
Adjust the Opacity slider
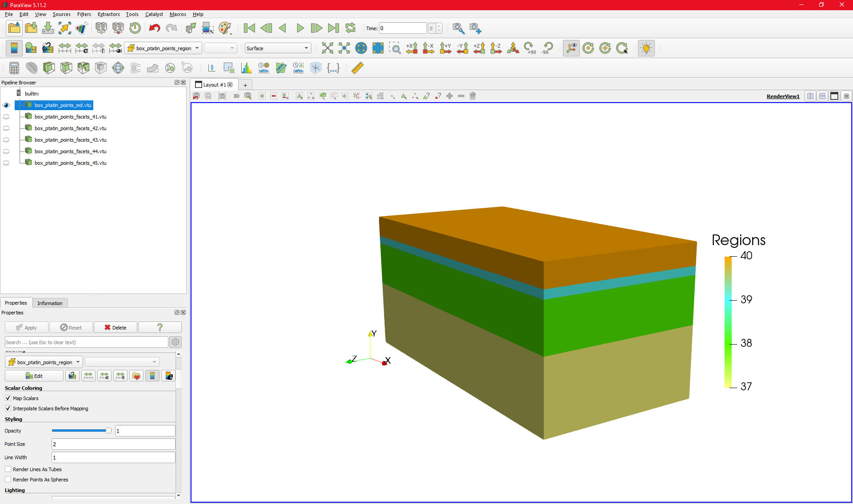[x=81, y=431]
